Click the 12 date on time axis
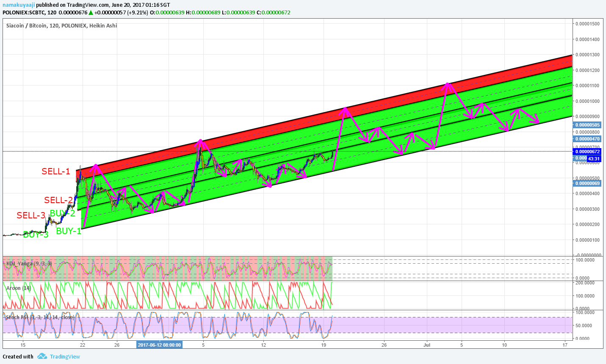The width and height of the screenshot is (606, 364). click(263, 345)
